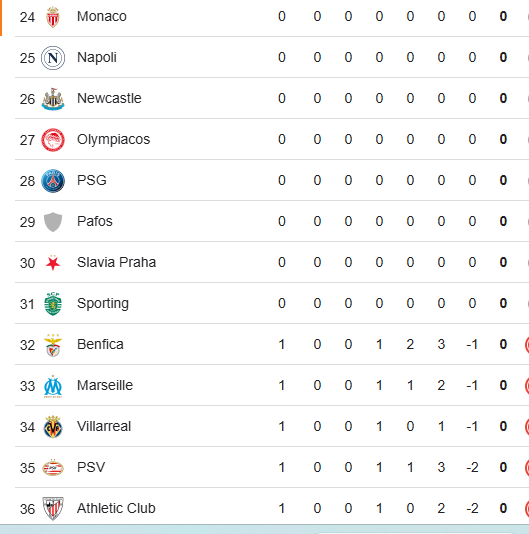Image resolution: width=529 pixels, height=534 pixels.
Task: Open the Benfica eagle crest
Action: pyautogui.click(x=53, y=345)
